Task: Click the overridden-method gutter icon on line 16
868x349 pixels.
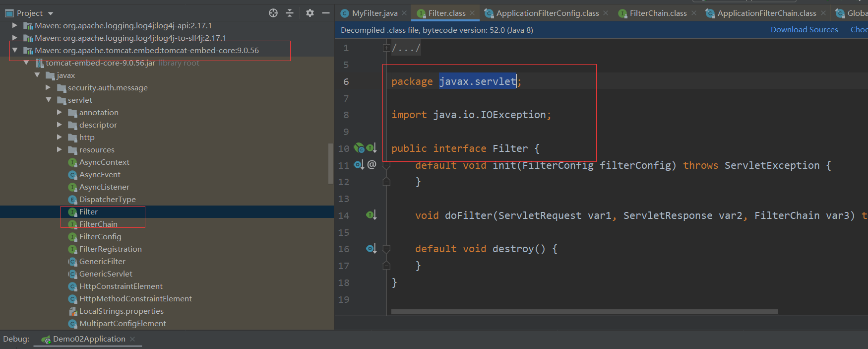Action: (372, 248)
